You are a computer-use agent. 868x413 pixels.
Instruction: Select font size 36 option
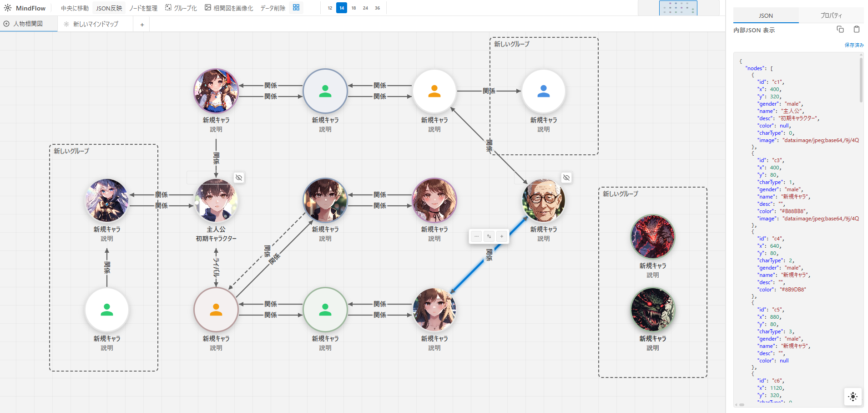coord(377,8)
